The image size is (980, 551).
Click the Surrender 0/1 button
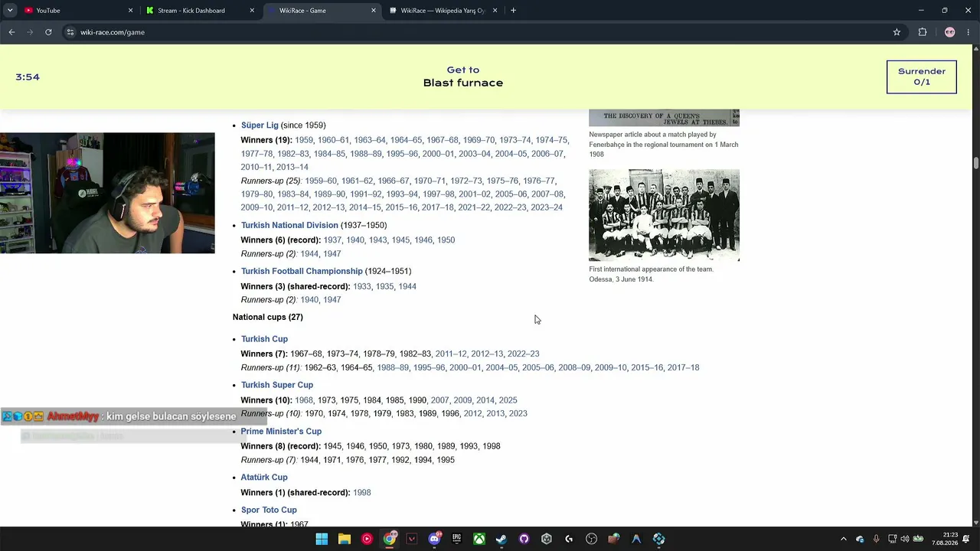click(x=922, y=77)
